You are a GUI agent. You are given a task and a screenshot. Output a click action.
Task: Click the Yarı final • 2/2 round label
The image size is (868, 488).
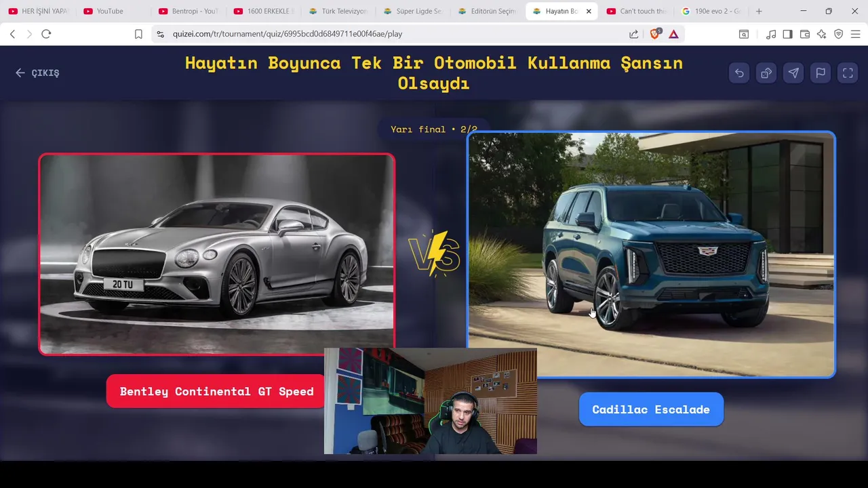[x=434, y=129]
